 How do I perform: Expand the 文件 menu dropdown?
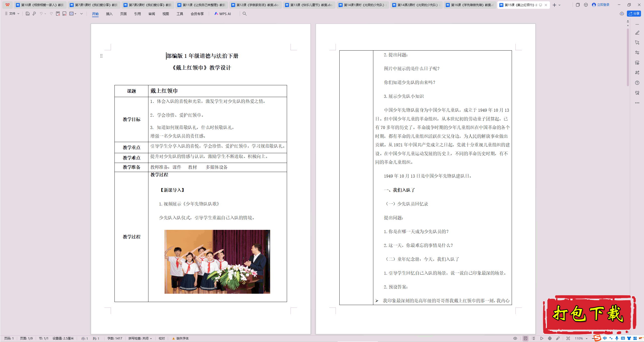12,14
